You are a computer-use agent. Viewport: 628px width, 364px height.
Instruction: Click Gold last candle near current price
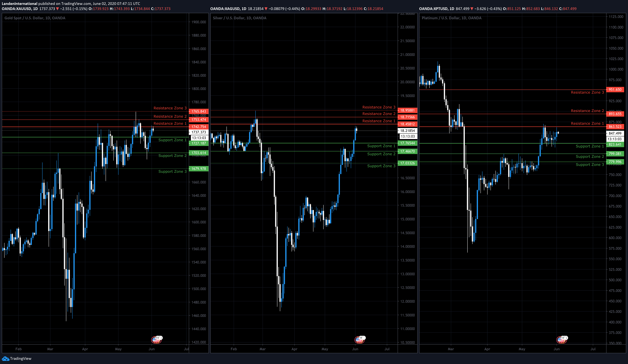tap(153, 130)
